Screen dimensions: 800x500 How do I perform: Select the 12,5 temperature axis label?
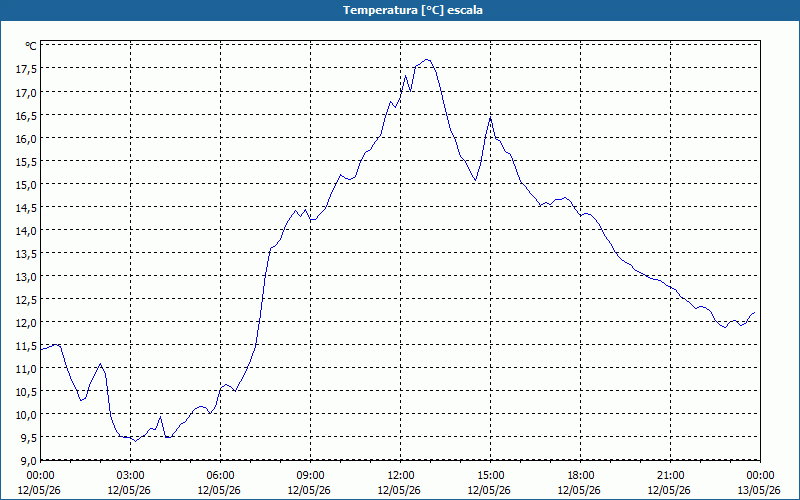click(26, 299)
